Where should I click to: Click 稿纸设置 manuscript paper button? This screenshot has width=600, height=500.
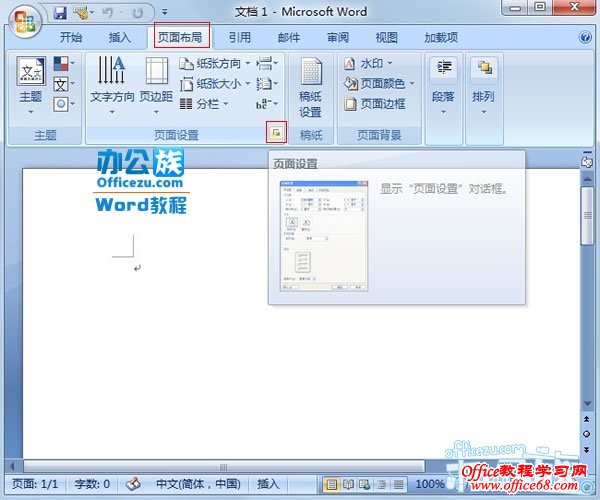pos(310,87)
